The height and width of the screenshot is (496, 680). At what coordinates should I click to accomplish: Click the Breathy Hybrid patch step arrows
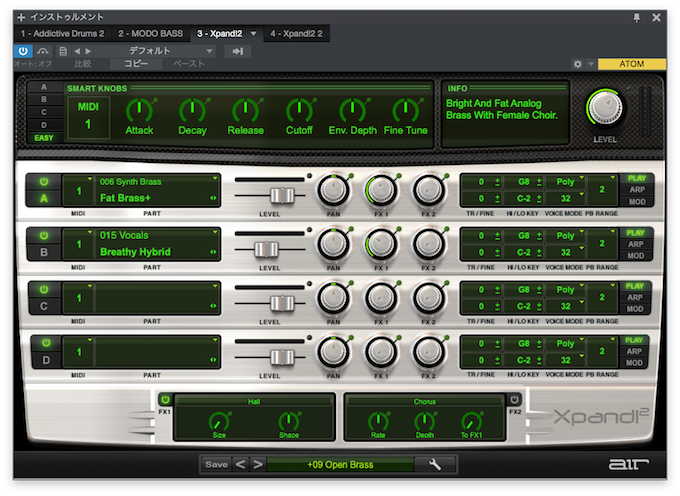(213, 252)
